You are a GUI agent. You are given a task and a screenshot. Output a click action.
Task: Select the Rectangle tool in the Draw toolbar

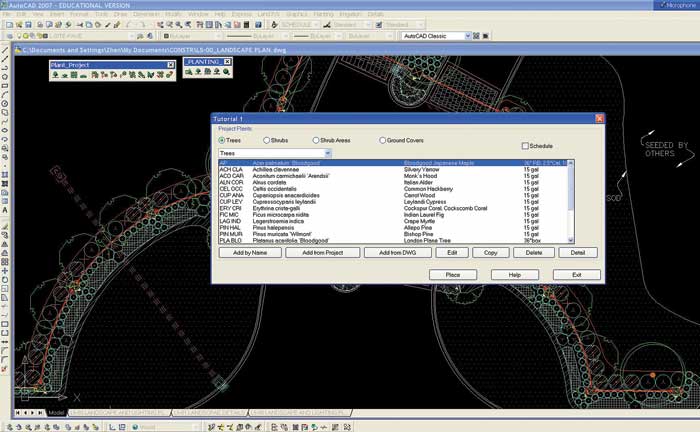click(x=6, y=85)
